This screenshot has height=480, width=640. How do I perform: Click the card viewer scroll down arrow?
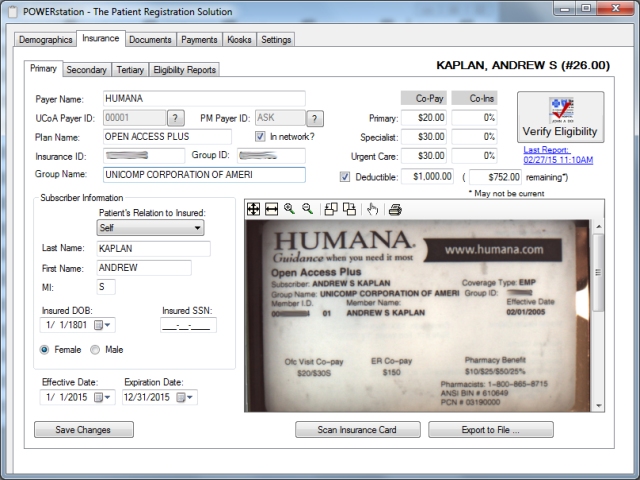[598, 405]
